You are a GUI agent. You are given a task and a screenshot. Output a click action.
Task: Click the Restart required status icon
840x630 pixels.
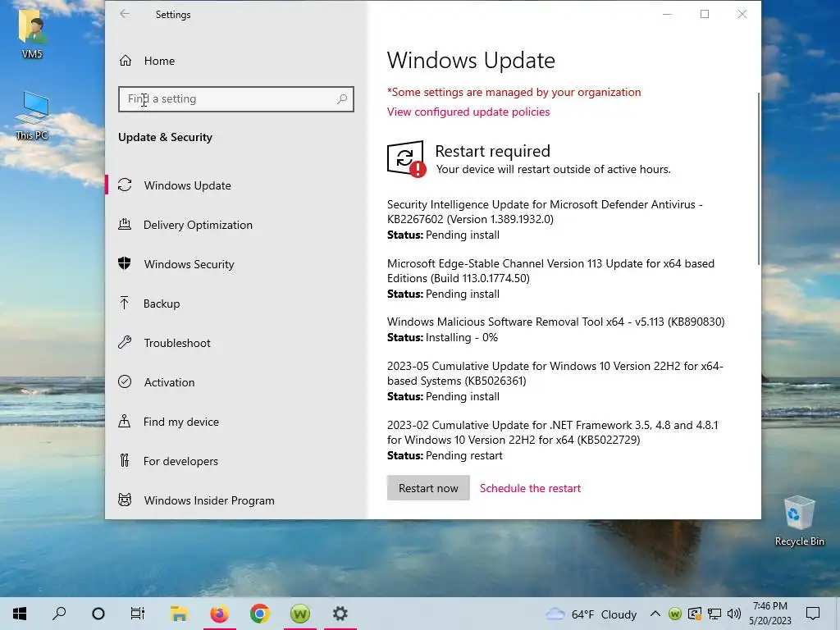[406, 158]
